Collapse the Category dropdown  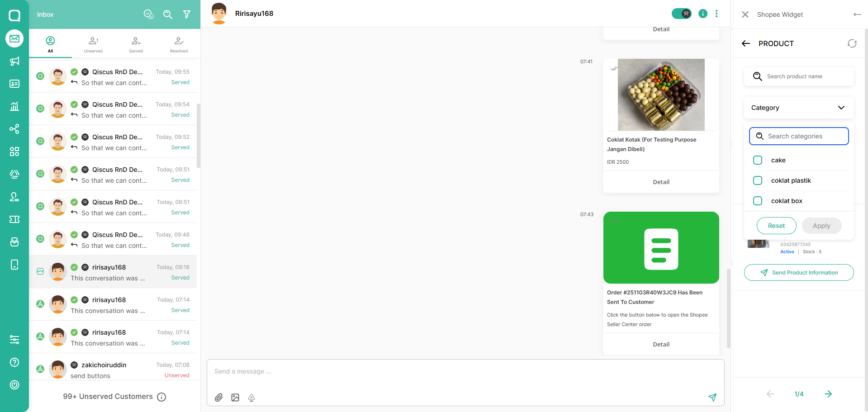799,108
